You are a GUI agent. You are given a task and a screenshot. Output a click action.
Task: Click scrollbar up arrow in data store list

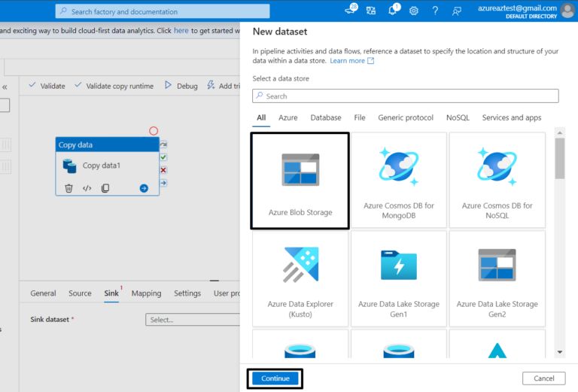click(560, 132)
